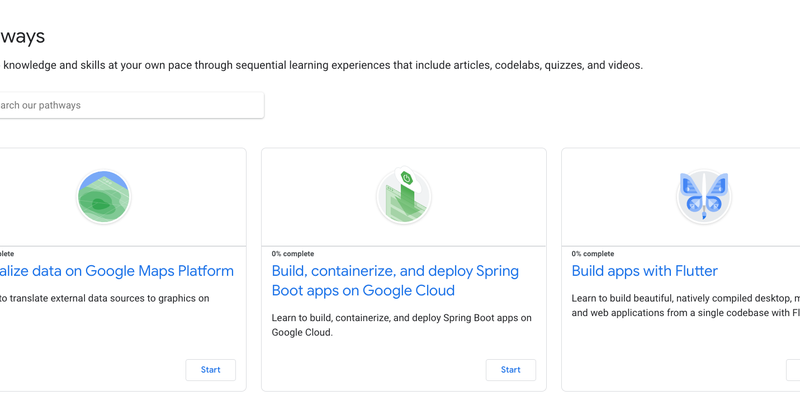Click the pathways intro sentence about sequential learning
This screenshot has height=400, width=800.
(321, 65)
